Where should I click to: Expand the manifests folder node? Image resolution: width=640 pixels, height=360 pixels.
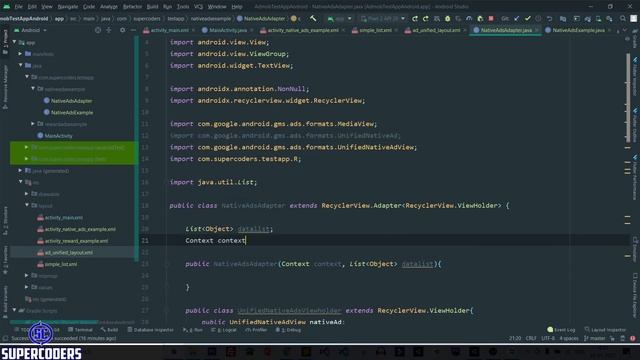tap(20, 53)
